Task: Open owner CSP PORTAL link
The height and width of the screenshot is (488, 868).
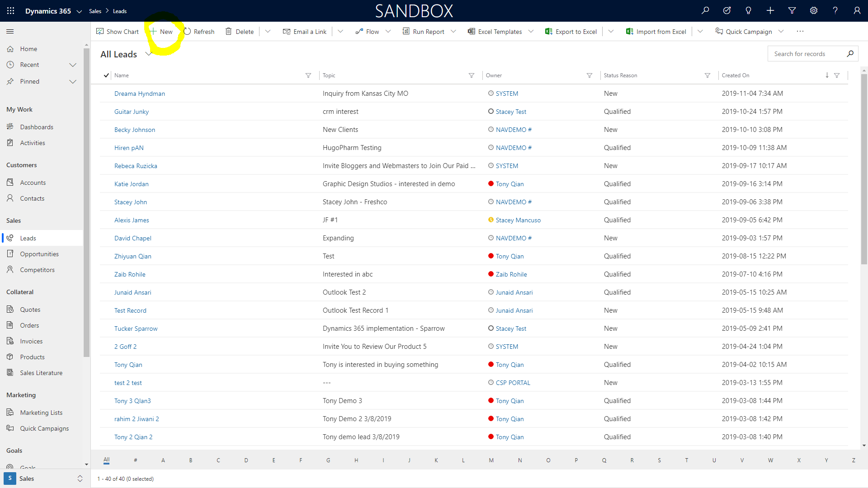Action: pyautogui.click(x=513, y=383)
